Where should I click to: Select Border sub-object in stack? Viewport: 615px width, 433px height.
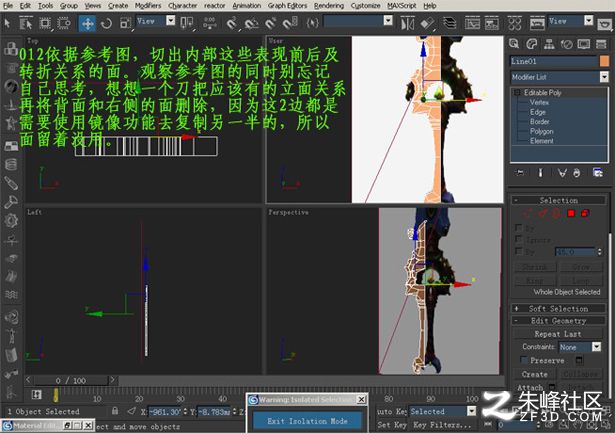pyautogui.click(x=540, y=122)
